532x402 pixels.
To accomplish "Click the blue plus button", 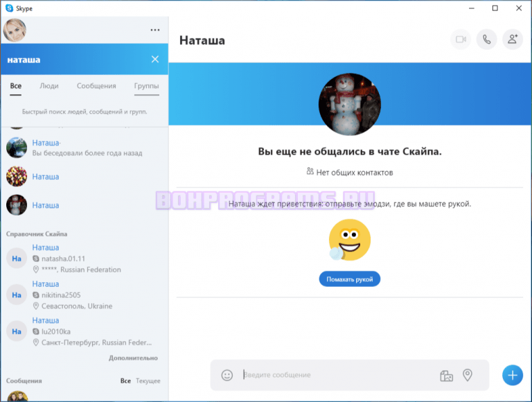I will point(513,375).
